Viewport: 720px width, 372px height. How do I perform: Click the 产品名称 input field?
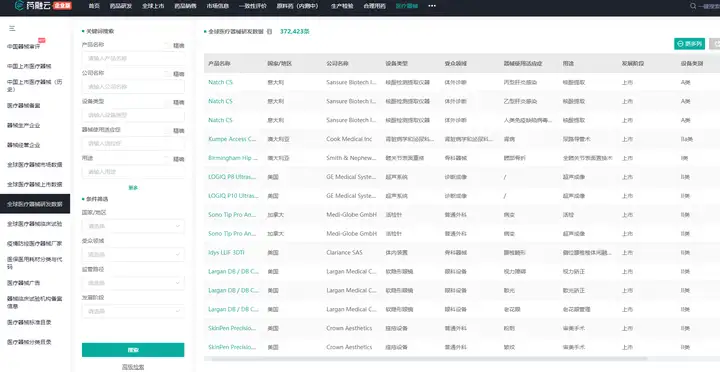(x=133, y=58)
